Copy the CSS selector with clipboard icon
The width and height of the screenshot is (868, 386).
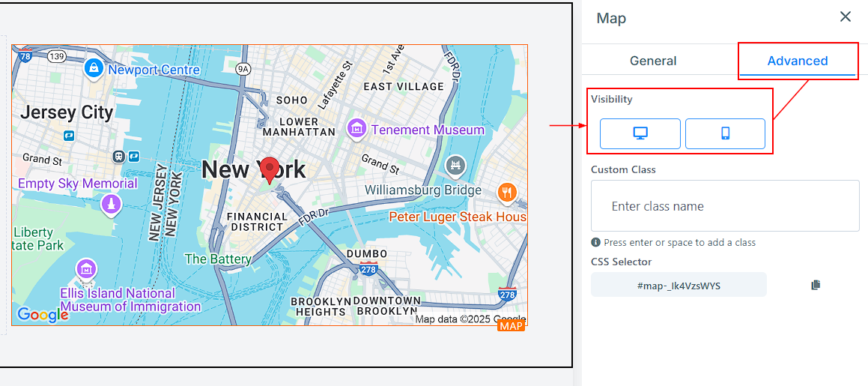[816, 285]
